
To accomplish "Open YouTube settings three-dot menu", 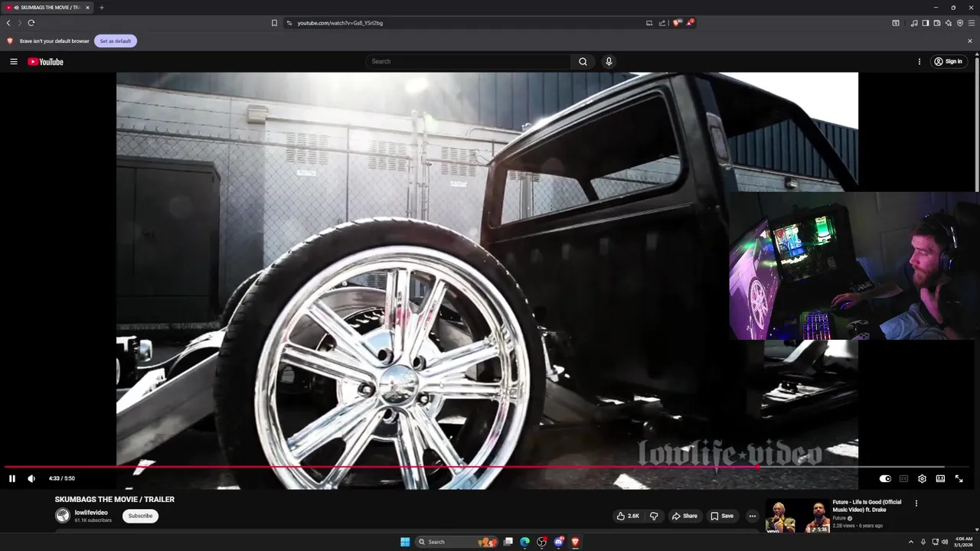I will point(920,61).
